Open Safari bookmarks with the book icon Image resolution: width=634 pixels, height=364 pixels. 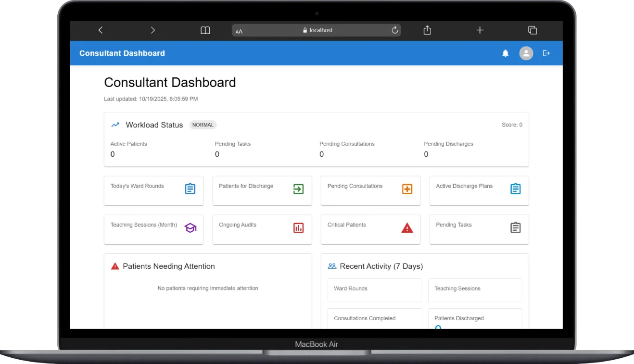click(x=205, y=30)
